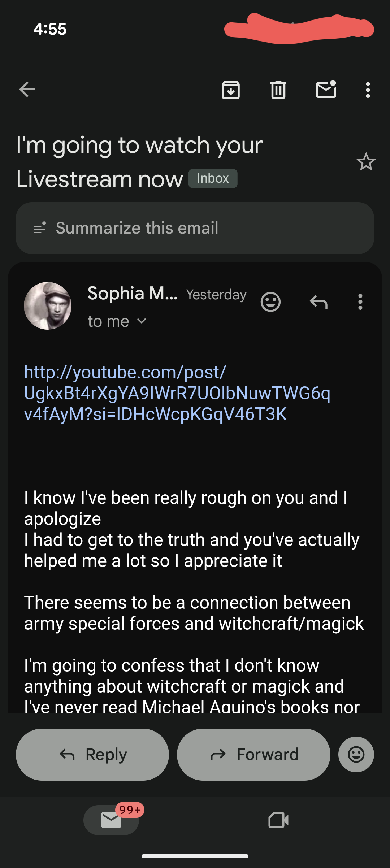
Task: Tap the round emoji button beside Forward
Action: tap(356, 755)
